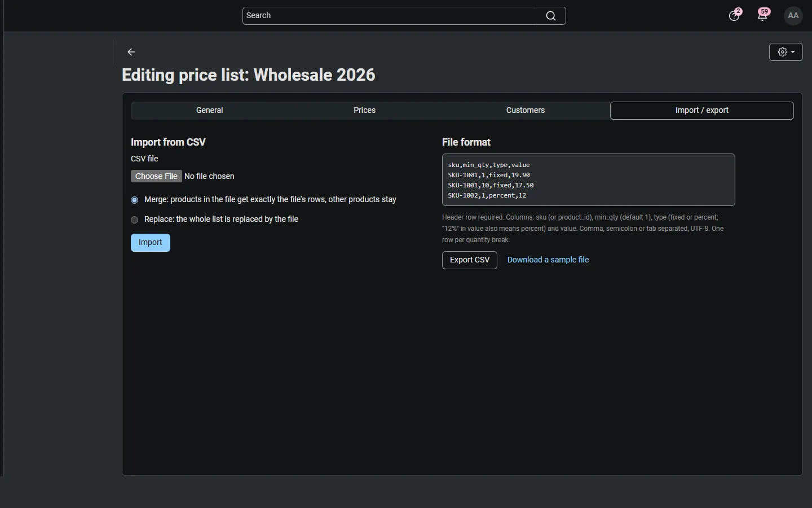
Task: Click the Export CSV button
Action: point(470,260)
